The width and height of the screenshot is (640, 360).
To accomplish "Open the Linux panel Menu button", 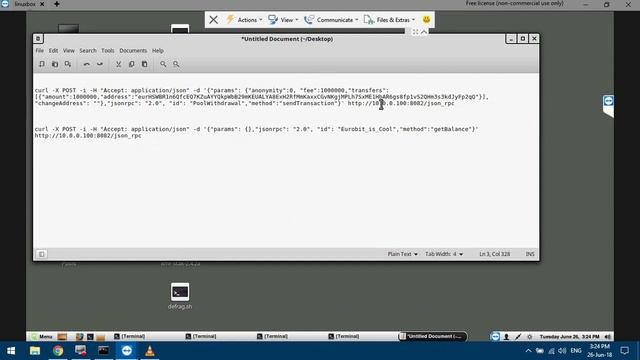I will [x=42, y=337].
